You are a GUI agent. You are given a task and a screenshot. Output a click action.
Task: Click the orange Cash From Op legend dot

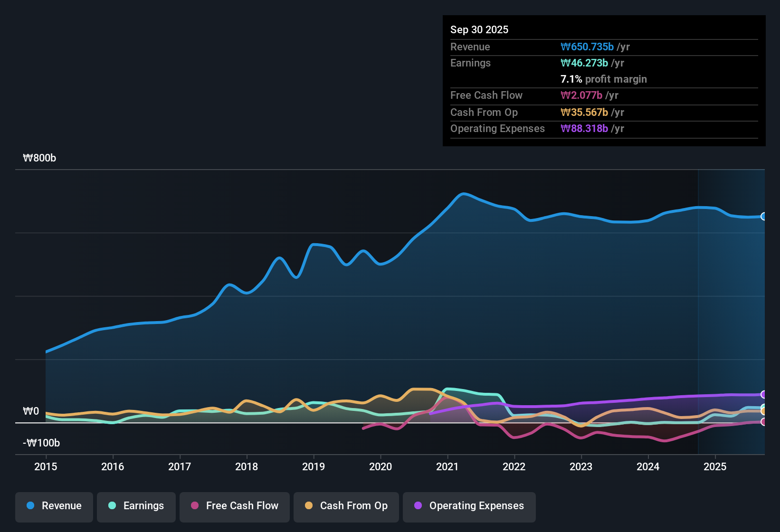pos(308,506)
